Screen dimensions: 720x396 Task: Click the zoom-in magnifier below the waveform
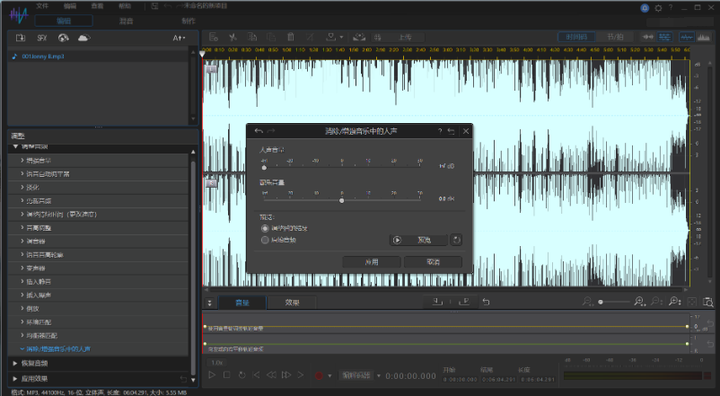point(639,301)
